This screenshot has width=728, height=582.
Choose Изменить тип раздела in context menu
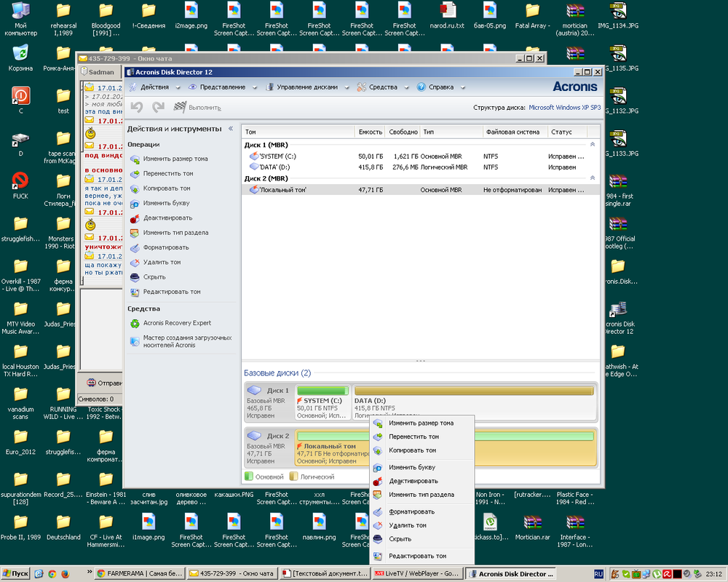click(422, 495)
